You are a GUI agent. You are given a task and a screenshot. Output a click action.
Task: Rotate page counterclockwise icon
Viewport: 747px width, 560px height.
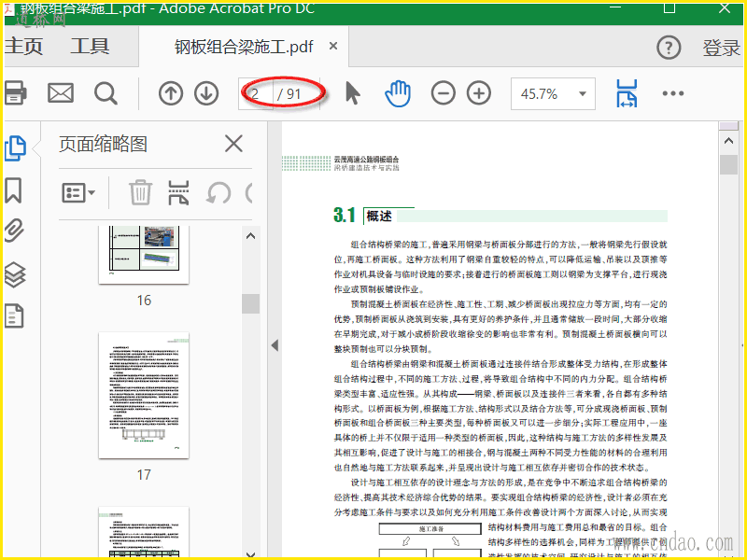(218, 193)
